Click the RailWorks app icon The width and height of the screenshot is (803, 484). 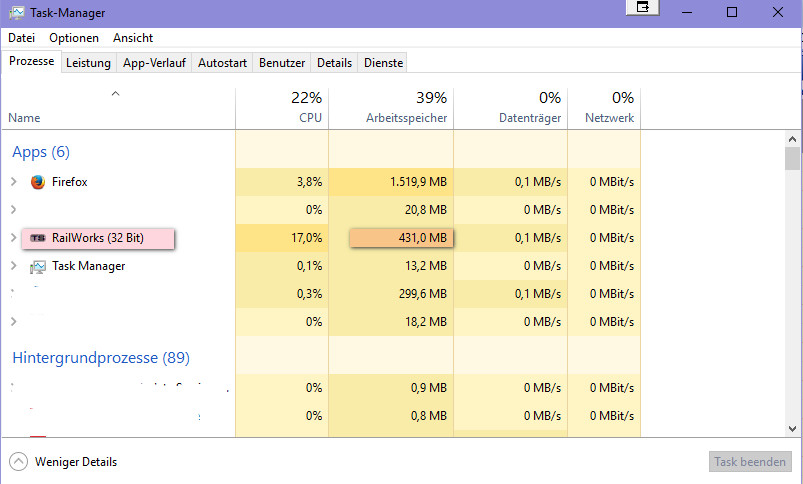[x=38, y=238]
